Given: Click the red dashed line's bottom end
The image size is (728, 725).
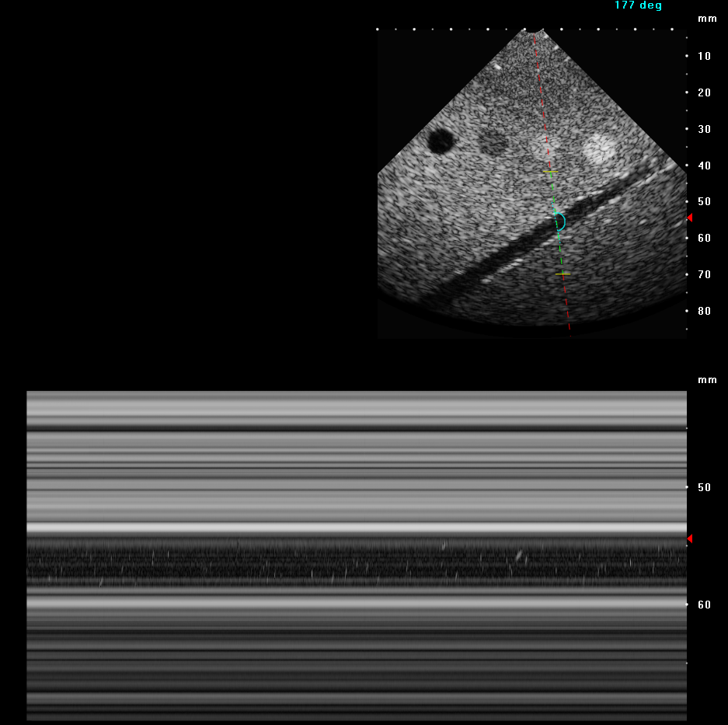Looking at the screenshot, I should click(570, 333).
